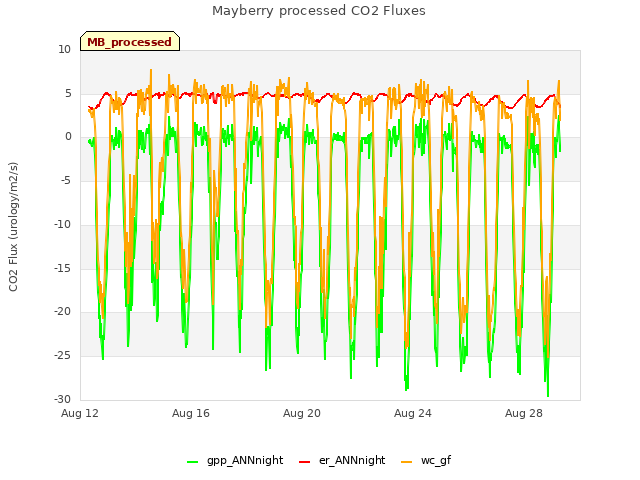Image resolution: width=640 pixels, height=480 pixels.
Task: Click the Aug 24 x-axis label
Action: (x=413, y=413)
